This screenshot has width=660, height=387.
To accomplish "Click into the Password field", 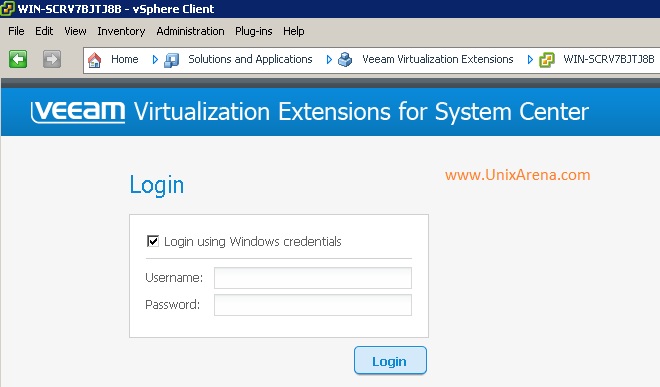I will [313, 305].
